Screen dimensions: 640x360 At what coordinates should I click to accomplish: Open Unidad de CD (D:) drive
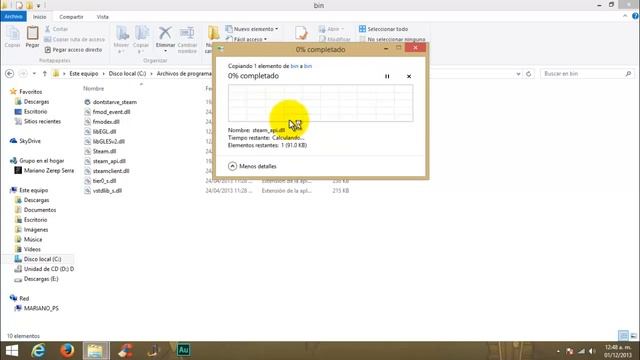point(44,269)
